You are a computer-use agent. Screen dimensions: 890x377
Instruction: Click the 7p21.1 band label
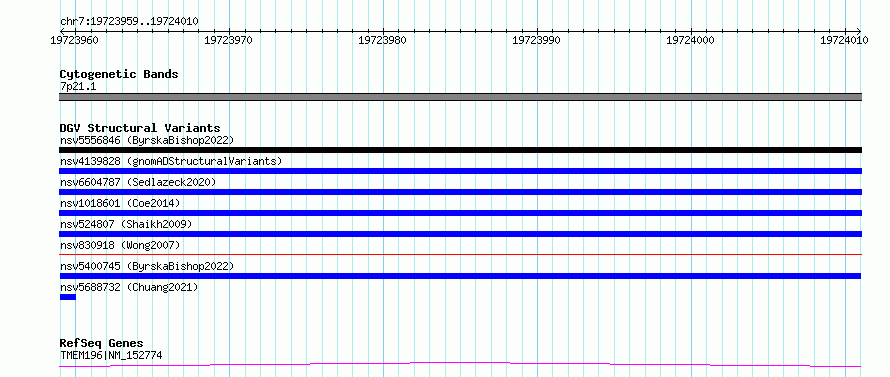[77, 86]
